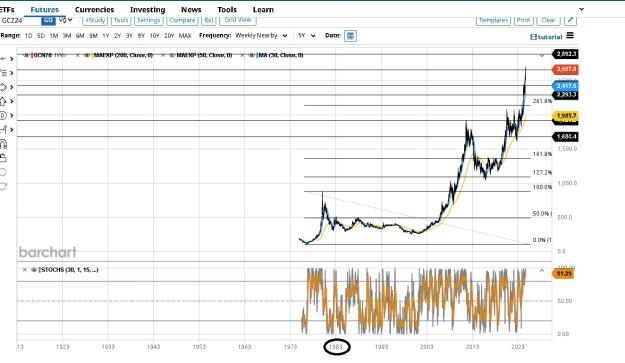Click the Go button

(x=48, y=20)
